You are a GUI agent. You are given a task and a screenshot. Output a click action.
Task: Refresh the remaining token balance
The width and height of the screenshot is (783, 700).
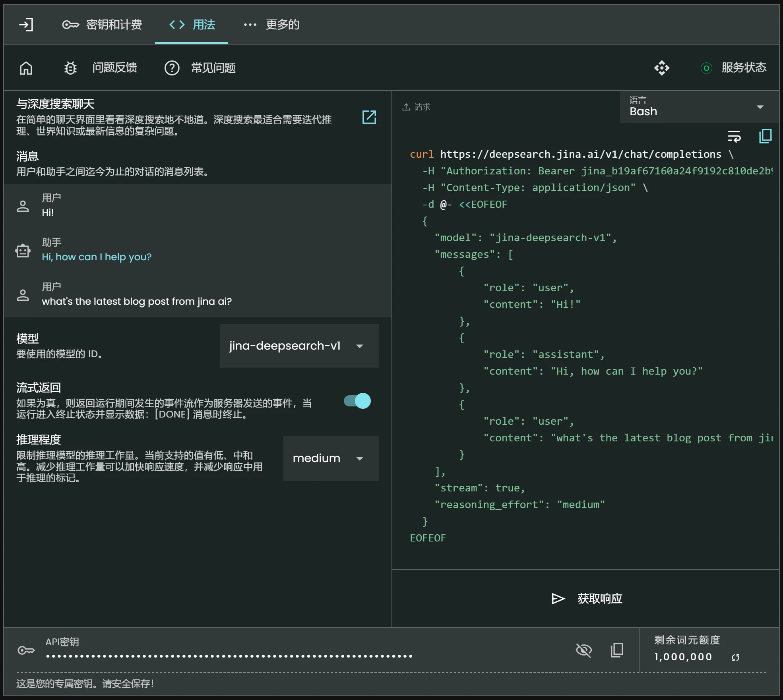point(735,657)
